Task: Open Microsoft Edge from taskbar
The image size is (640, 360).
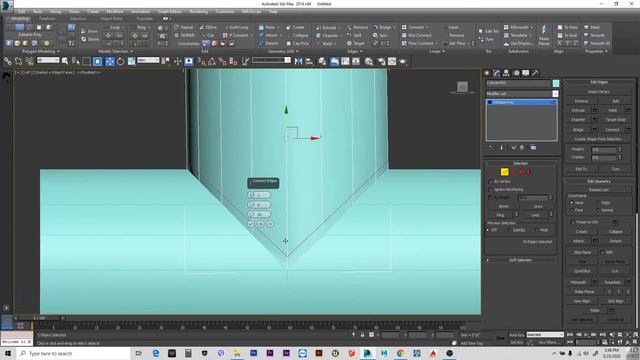Action: tap(156, 353)
